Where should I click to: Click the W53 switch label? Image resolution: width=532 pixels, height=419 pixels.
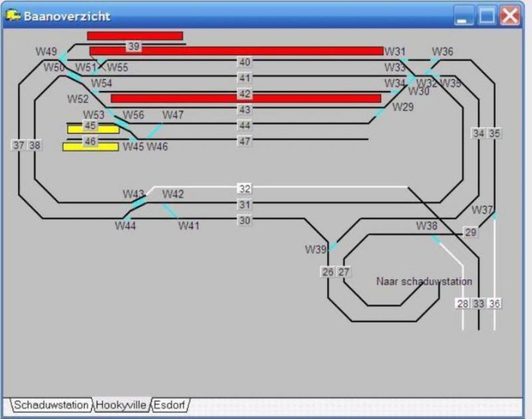(x=94, y=114)
